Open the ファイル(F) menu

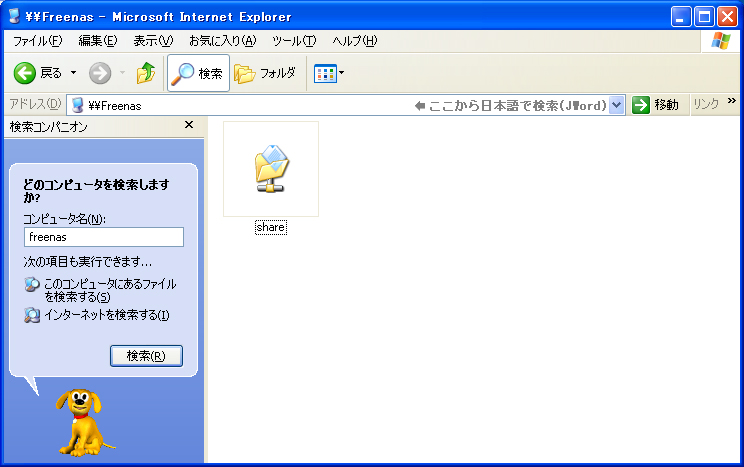click(x=37, y=41)
